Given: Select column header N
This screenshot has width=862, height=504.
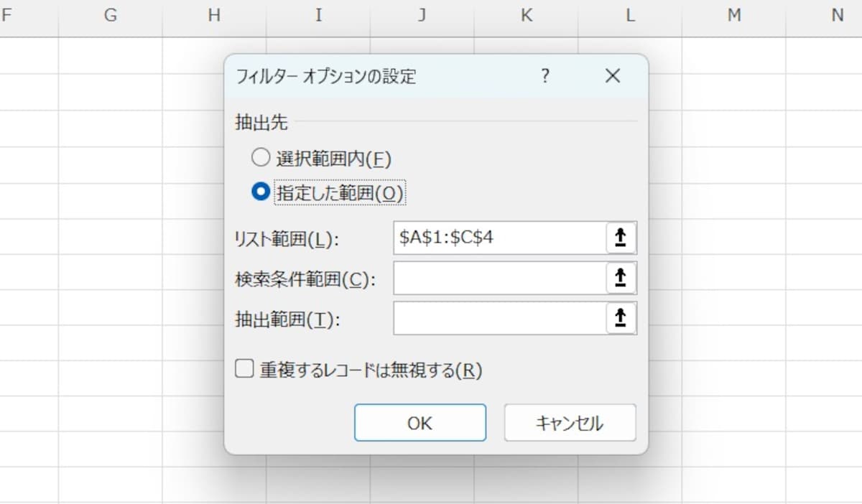Looking at the screenshot, I should coord(838,14).
